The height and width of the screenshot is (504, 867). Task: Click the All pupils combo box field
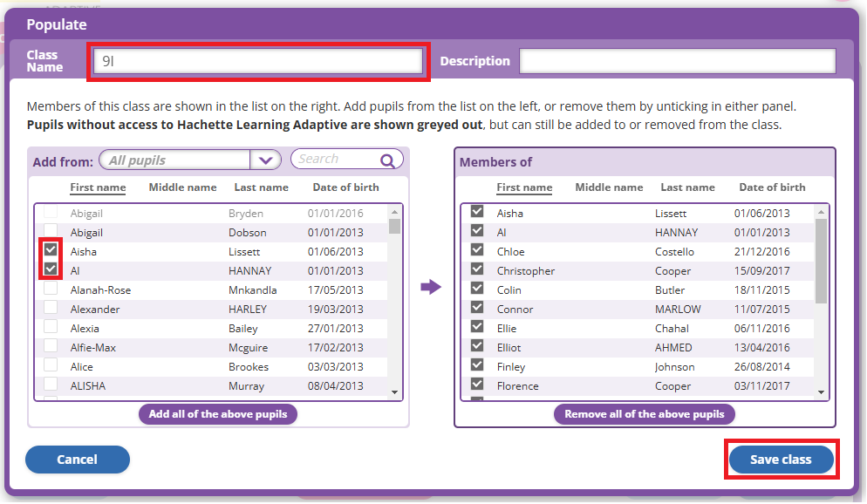(175, 160)
